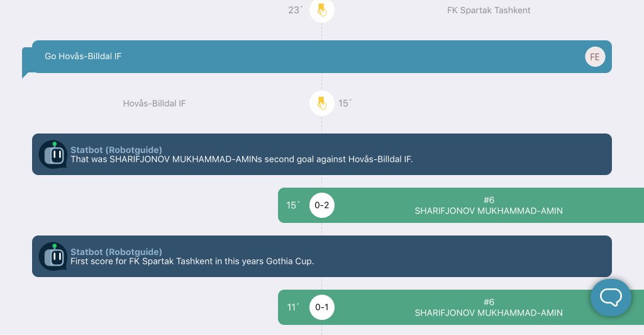This screenshot has height=335, width=644.
Task: Click the yellow card icon at 23 minutes
Action: click(x=321, y=10)
